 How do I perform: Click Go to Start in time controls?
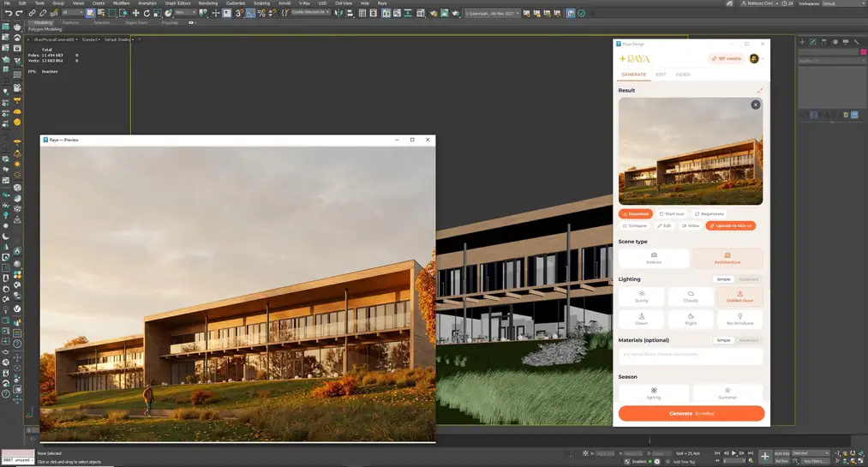717,453
